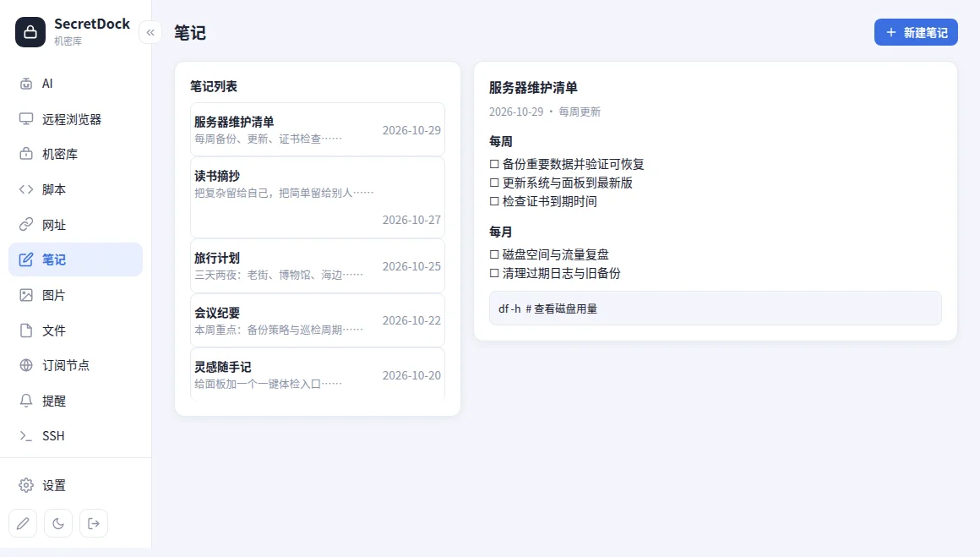Click the images picture icon
Screen dimensions: 980x557
26,295
